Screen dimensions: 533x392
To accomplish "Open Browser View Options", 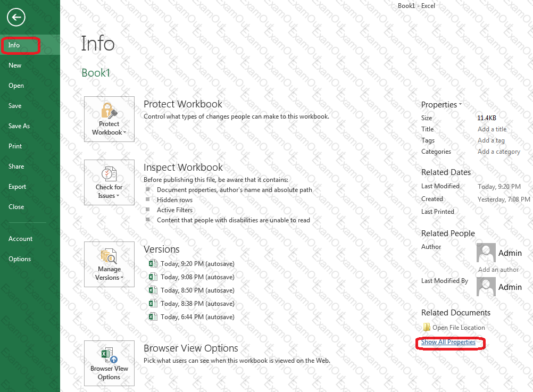I will point(109,363).
